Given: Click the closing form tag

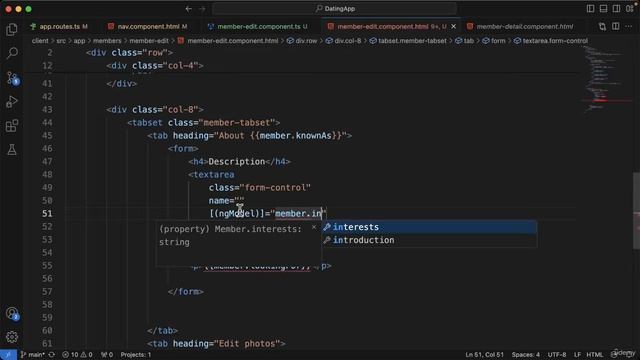Looking at the screenshot, I should click(186, 292).
